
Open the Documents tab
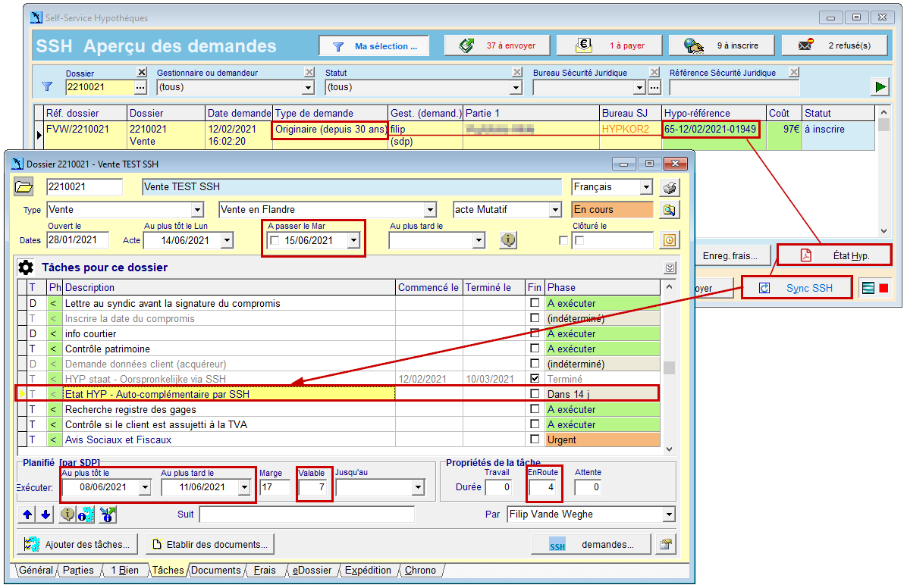(x=216, y=570)
